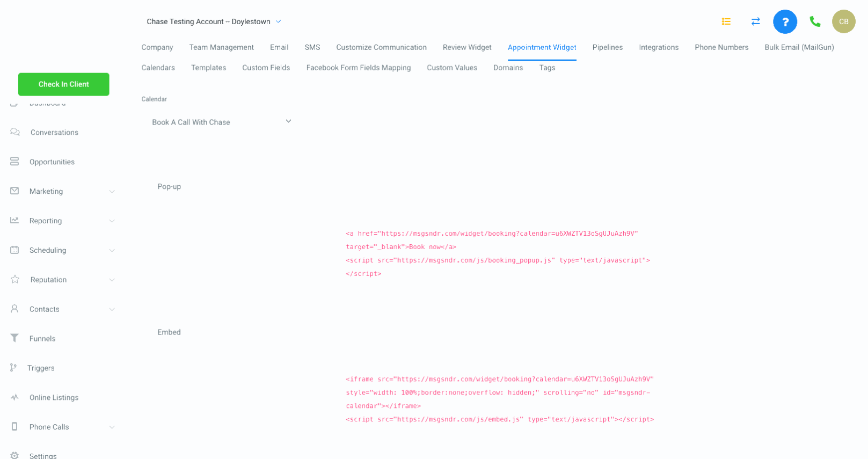
Task: Click the Pop-up section label
Action: pyautogui.click(x=169, y=186)
